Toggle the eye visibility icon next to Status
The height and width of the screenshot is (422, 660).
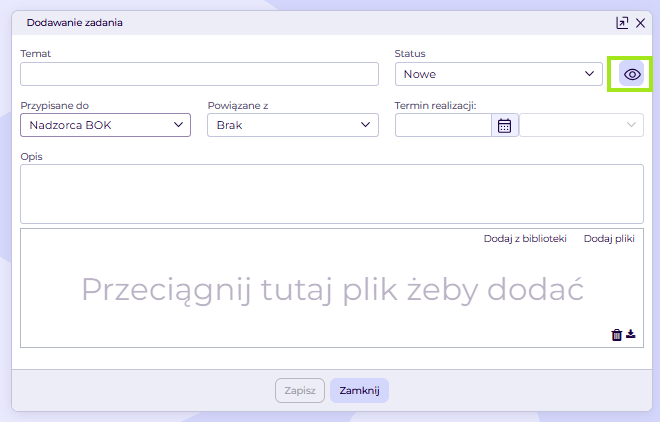pyautogui.click(x=631, y=74)
